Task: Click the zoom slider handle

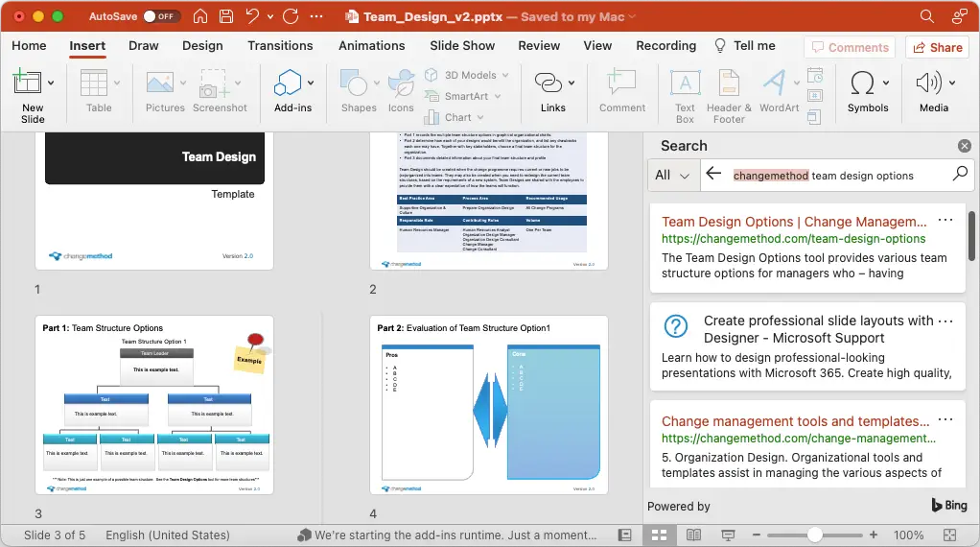Action: (814, 535)
